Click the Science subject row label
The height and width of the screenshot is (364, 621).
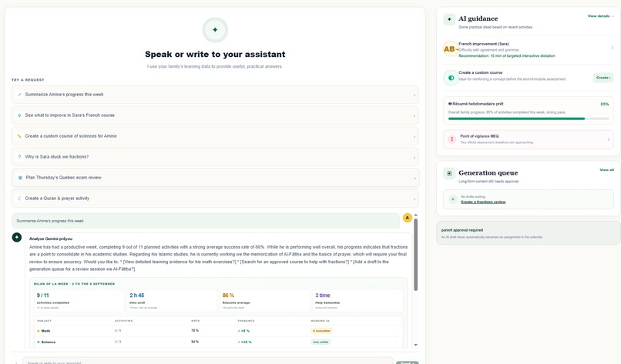(49, 342)
